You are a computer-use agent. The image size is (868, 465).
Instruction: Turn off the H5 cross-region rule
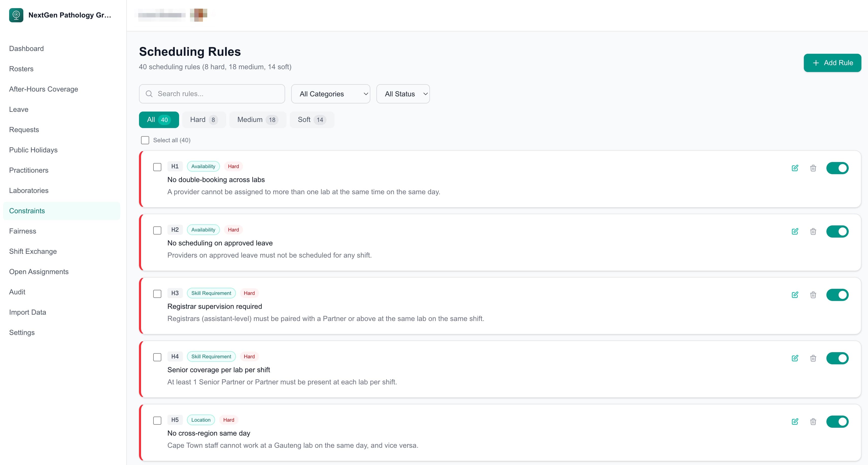(838, 421)
